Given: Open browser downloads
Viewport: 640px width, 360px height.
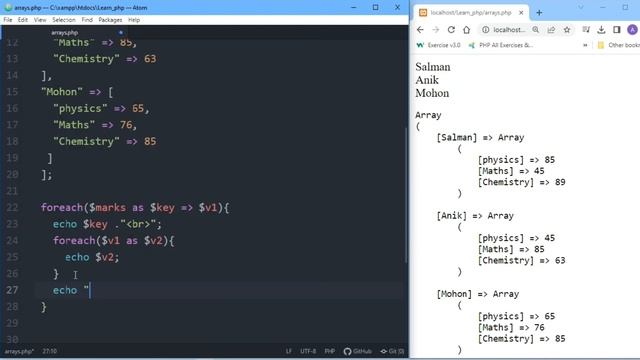Looking at the screenshot, I should 601,30.
